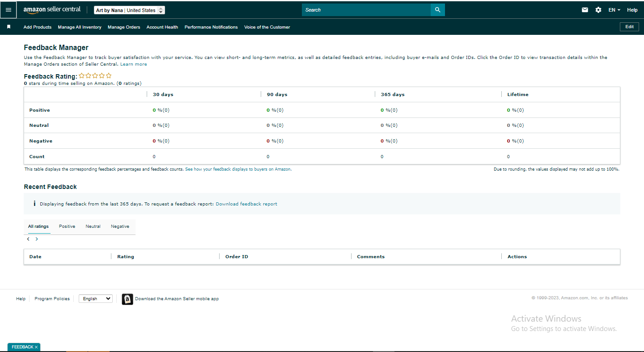This screenshot has height=352, width=644.
Task: Open the messages envelope icon
Action: (585, 10)
